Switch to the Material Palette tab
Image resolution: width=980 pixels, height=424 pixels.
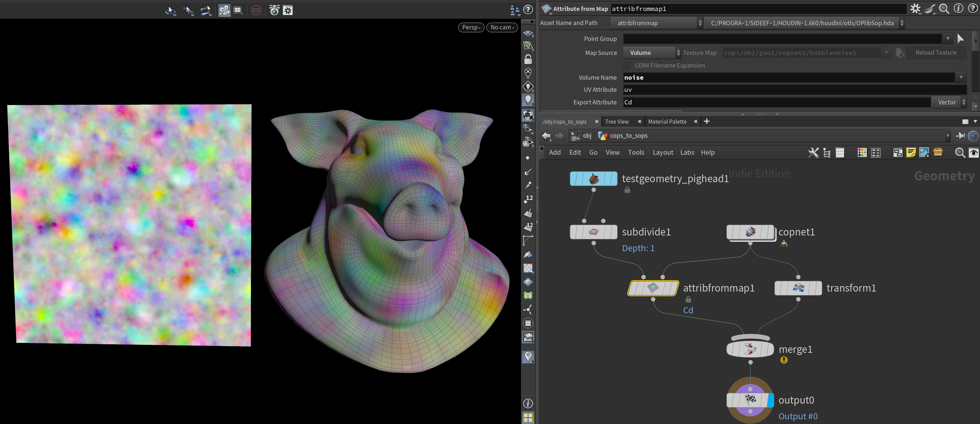pyautogui.click(x=667, y=122)
